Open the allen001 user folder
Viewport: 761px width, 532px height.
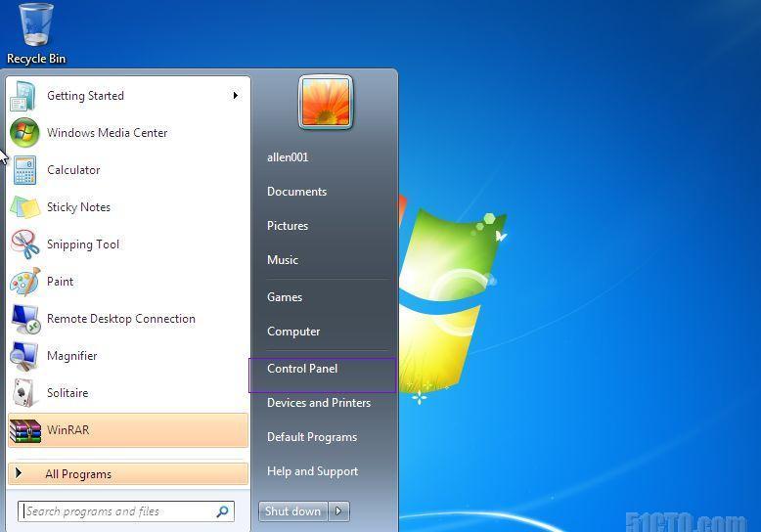coord(288,157)
